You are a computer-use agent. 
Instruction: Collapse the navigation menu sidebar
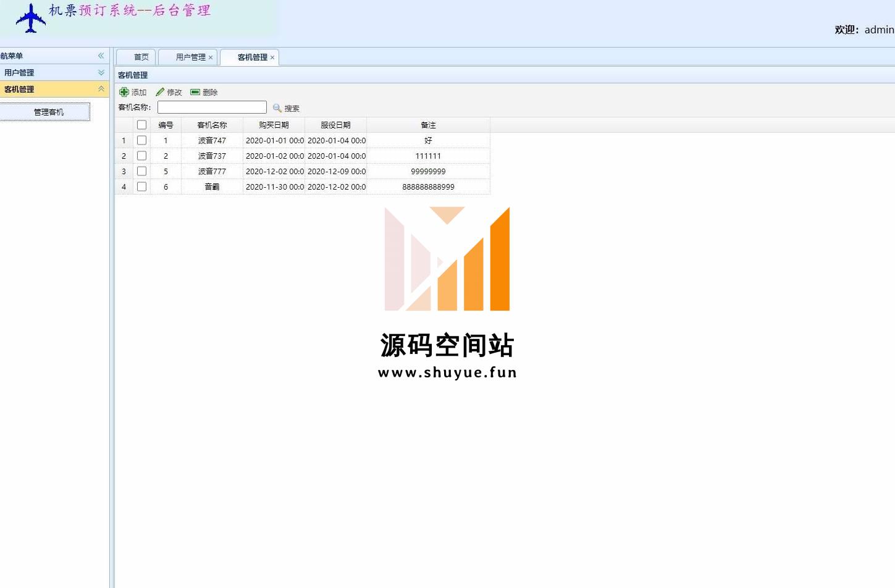[x=101, y=56]
